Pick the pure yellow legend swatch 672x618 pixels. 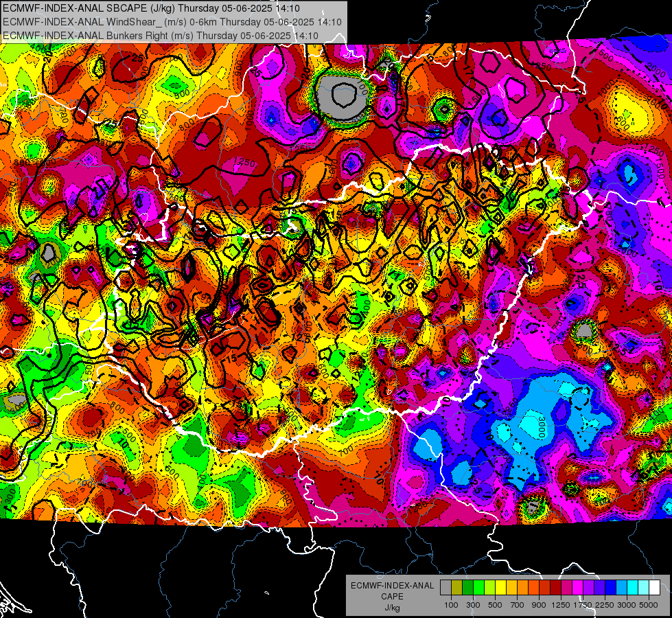[500, 588]
